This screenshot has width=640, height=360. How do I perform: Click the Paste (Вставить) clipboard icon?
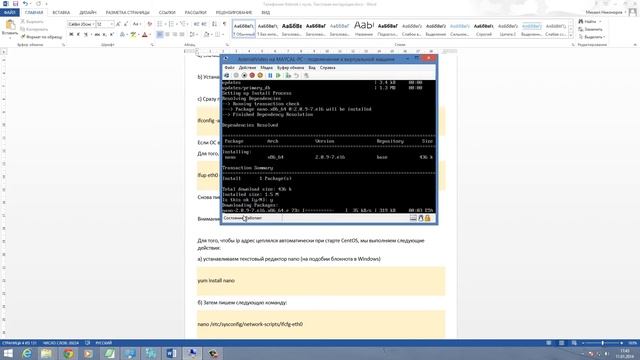tap(10, 25)
